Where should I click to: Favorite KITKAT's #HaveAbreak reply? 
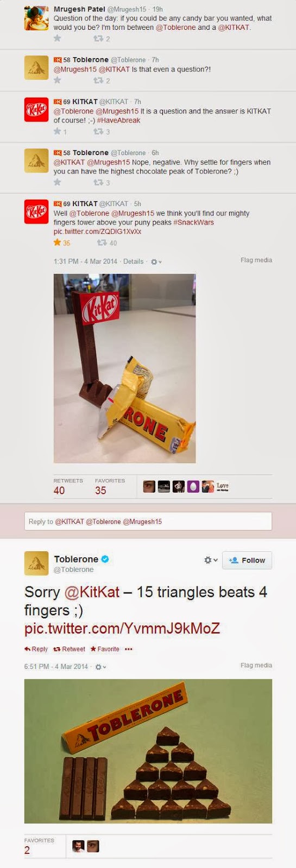(60, 131)
